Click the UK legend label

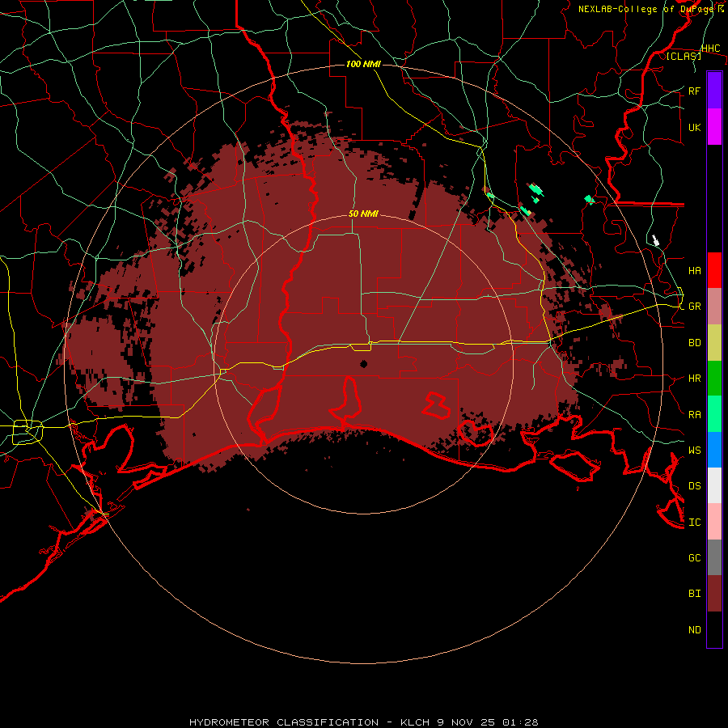pyautogui.click(x=694, y=128)
